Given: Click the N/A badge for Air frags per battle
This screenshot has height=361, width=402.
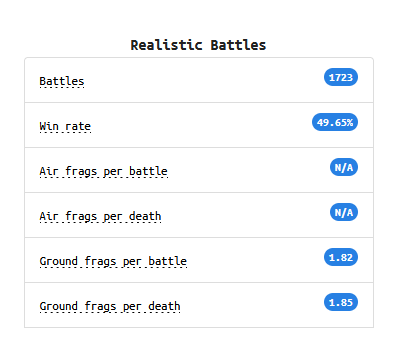Looking at the screenshot, I should pos(344,167).
